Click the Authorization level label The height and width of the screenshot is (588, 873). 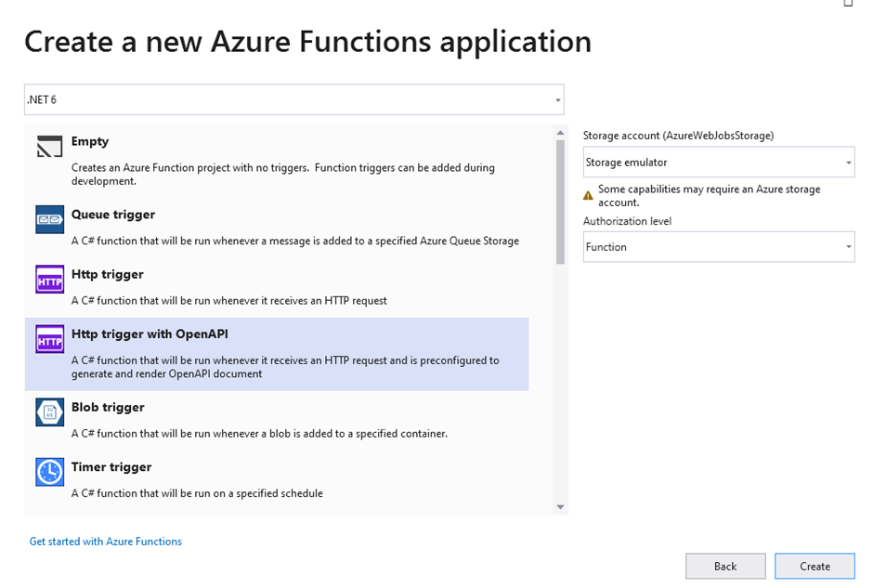[627, 221]
